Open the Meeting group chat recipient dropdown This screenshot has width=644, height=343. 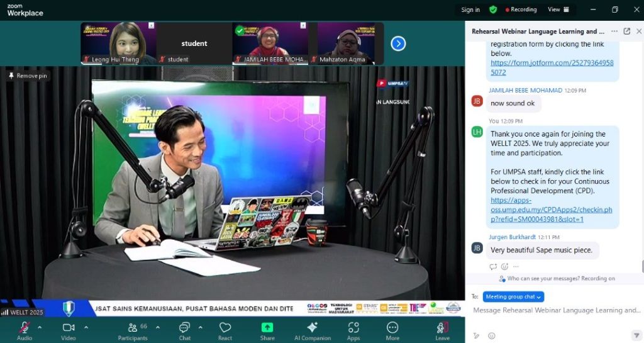tap(513, 296)
